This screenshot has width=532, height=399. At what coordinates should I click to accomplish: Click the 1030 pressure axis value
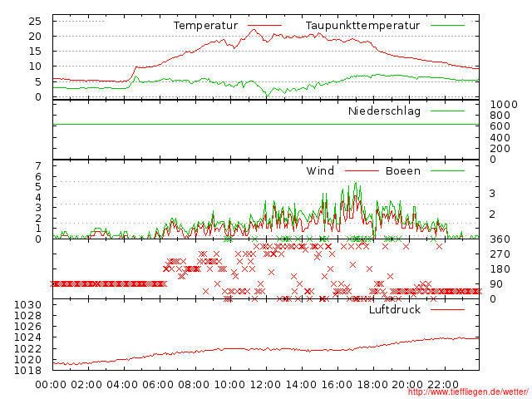(x=27, y=305)
